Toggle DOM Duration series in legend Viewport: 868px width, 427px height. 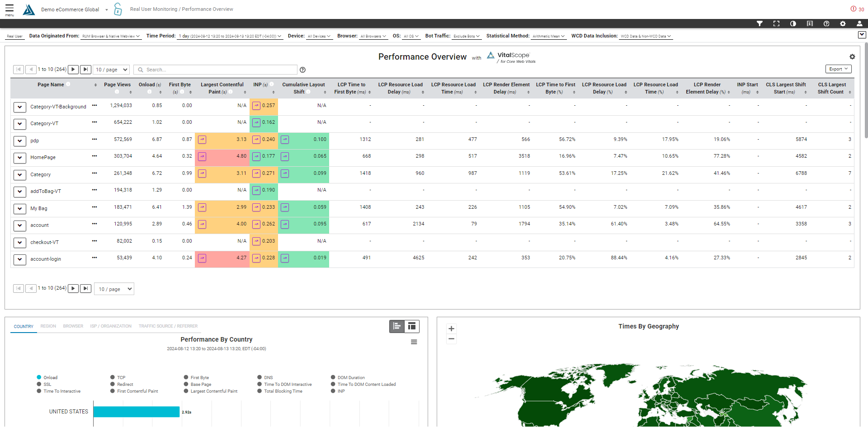348,378
